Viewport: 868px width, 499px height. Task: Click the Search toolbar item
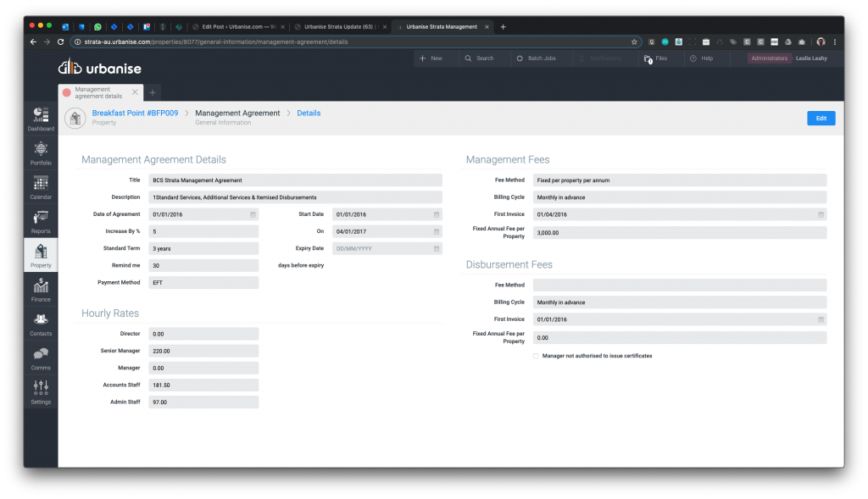[x=479, y=58]
